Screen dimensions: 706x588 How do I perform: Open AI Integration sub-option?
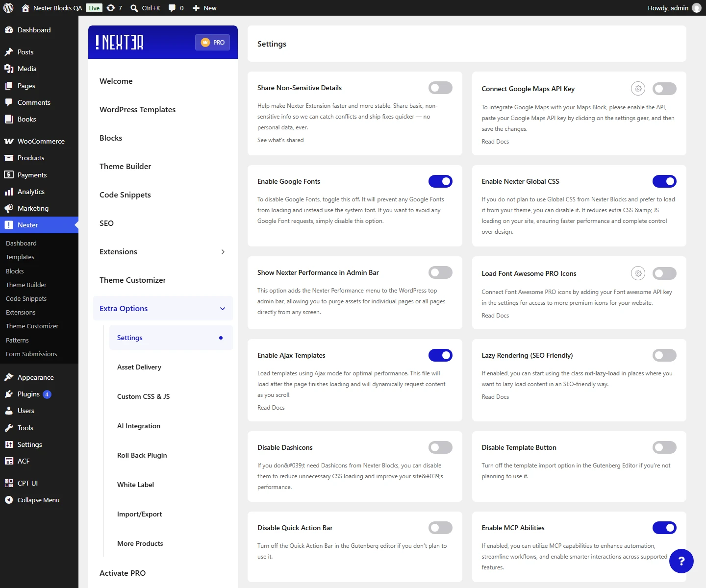pos(139,426)
